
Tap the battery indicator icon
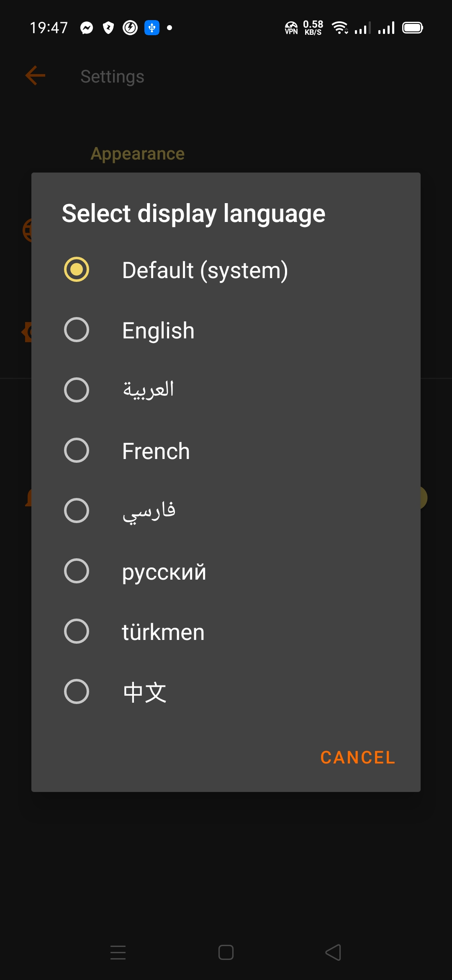point(413,28)
